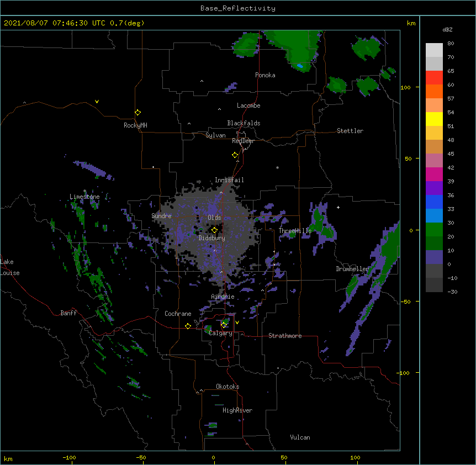Click the yellow diamond marker over Calgary
The image size is (476, 465).
[224, 325]
